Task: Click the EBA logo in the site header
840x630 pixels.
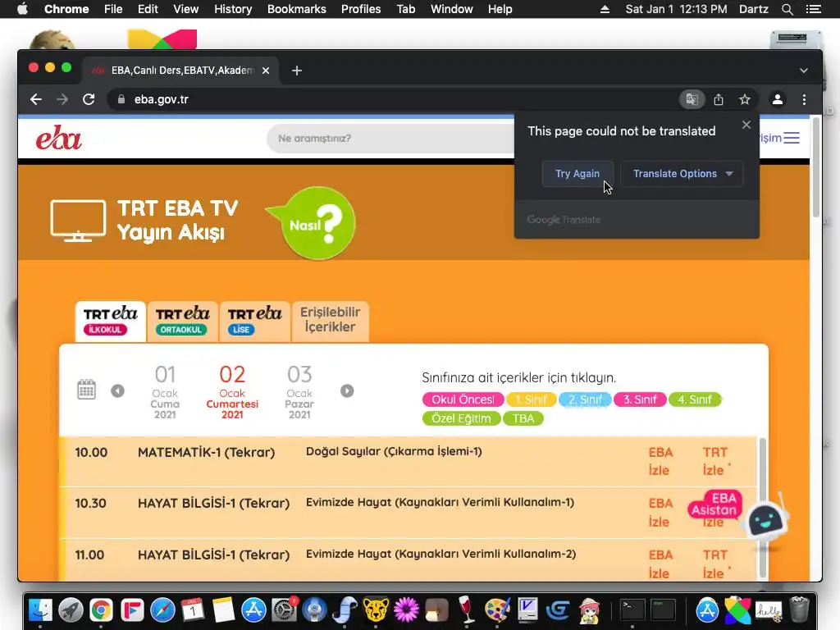Action: (59, 138)
